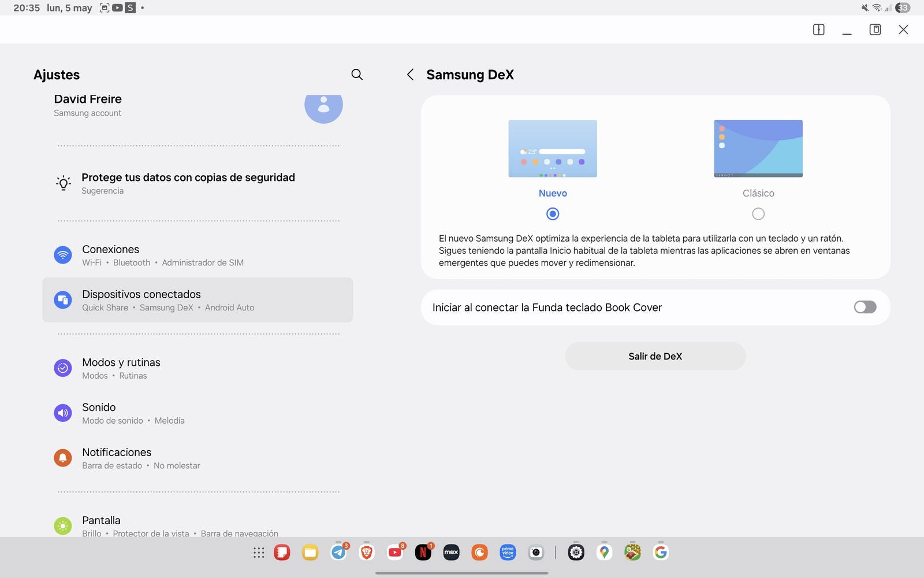Open the Camera app in taskbar
This screenshot has height=578, width=924.
(x=536, y=553)
